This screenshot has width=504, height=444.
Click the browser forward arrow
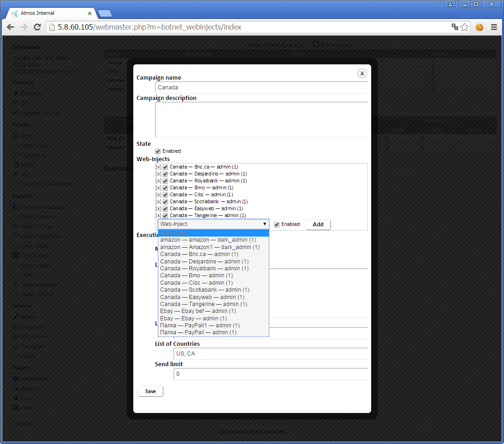click(24, 27)
